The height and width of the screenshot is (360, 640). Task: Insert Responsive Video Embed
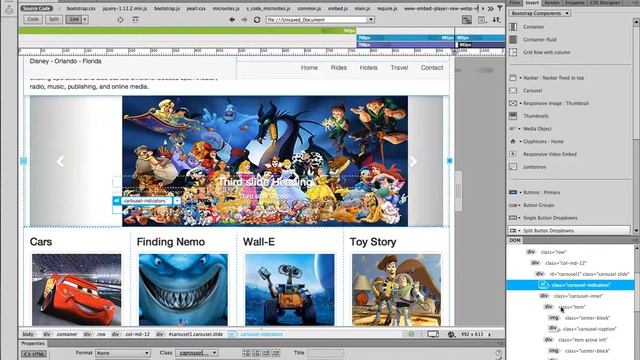click(549, 154)
